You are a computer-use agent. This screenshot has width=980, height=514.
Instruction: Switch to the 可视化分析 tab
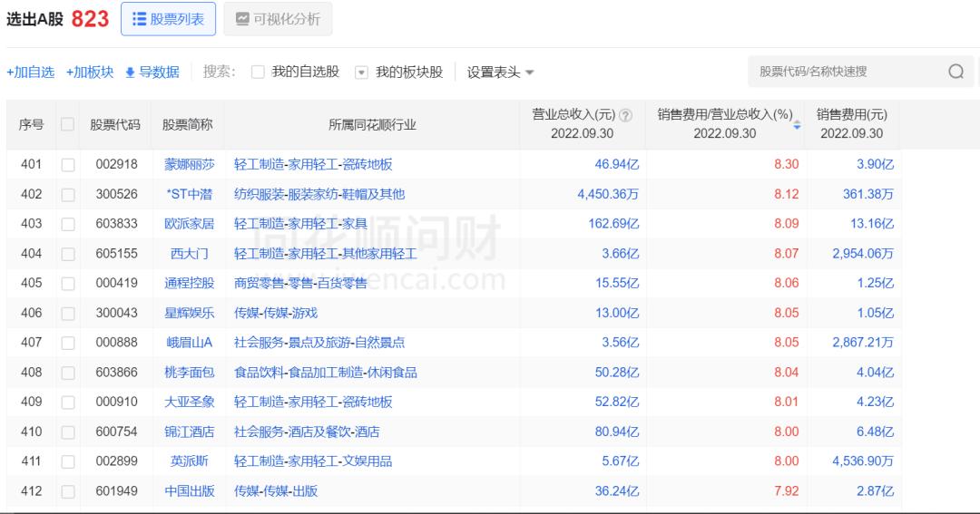[x=279, y=19]
